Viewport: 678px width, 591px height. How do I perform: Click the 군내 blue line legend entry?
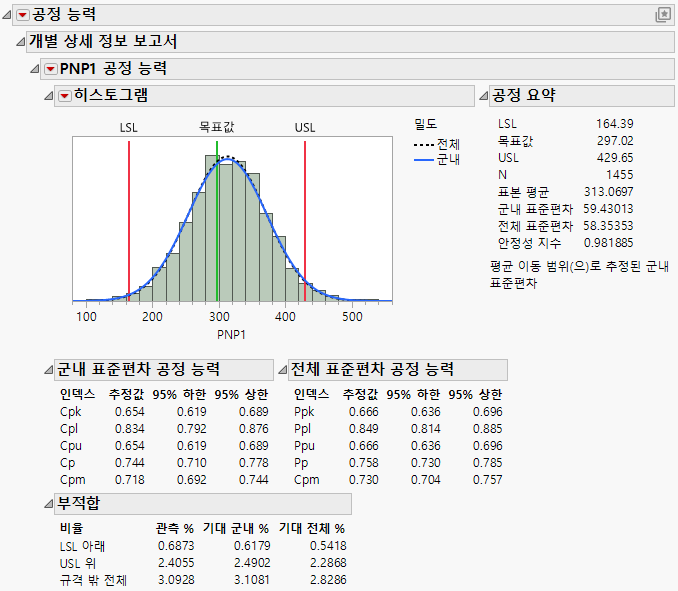tap(437, 160)
